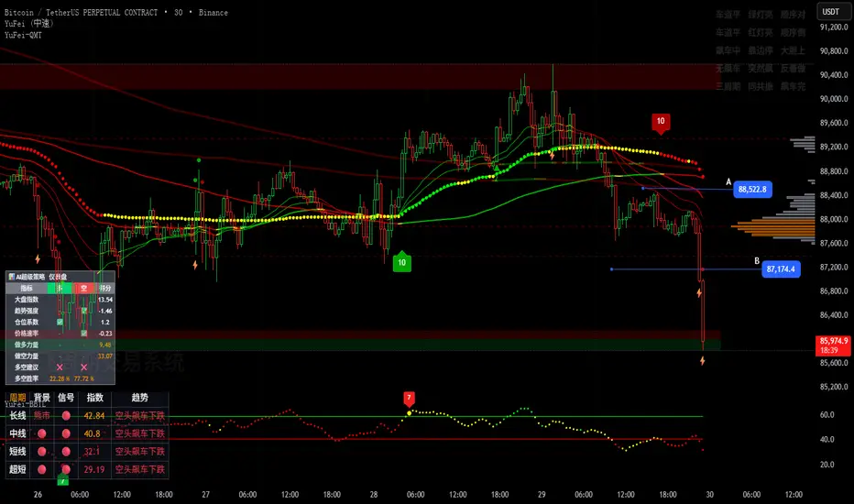Viewport: 854px width, 504px height.
Task: Click the 60.0 oscillator axis label
Action: [x=827, y=414]
